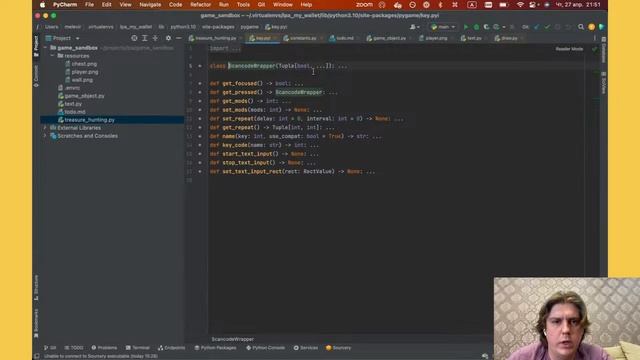Viewport: 640px width, 360px height.
Task: Open the Problems tool window
Action: coord(104,348)
